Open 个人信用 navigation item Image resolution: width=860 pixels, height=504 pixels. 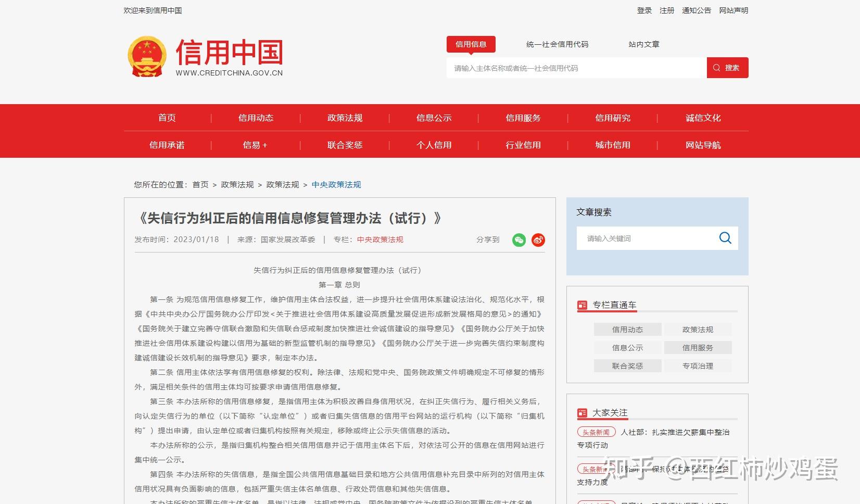(434, 145)
